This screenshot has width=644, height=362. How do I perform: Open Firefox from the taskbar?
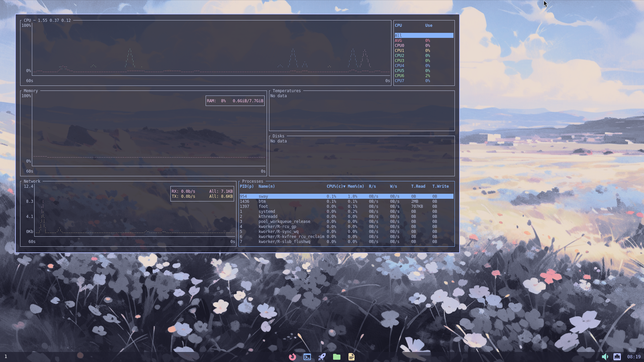pos(292,357)
